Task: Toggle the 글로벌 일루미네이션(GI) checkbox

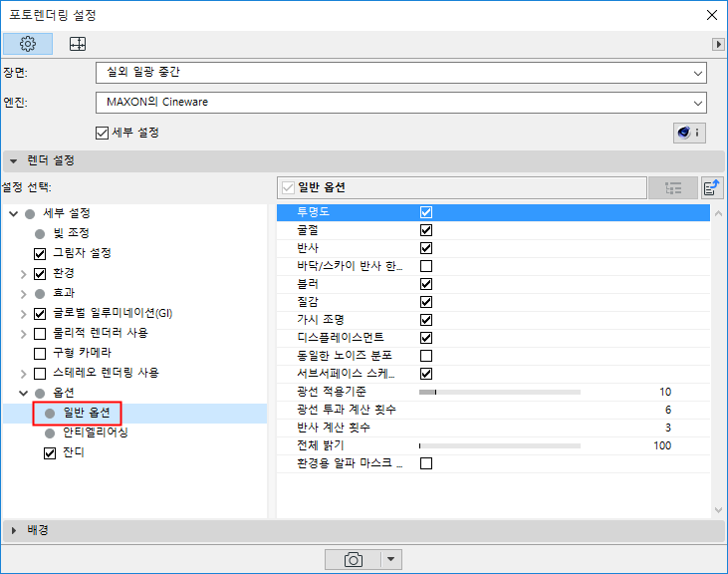Action: click(x=40, y=314)
